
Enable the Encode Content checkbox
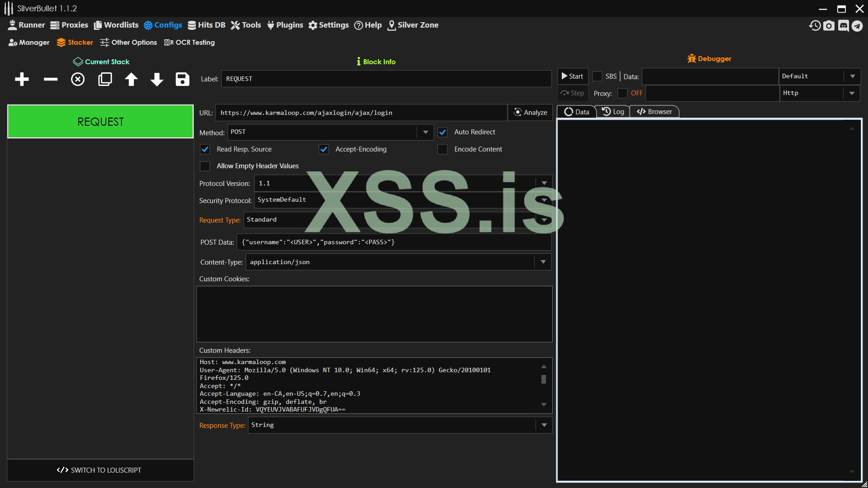(443, 149)
